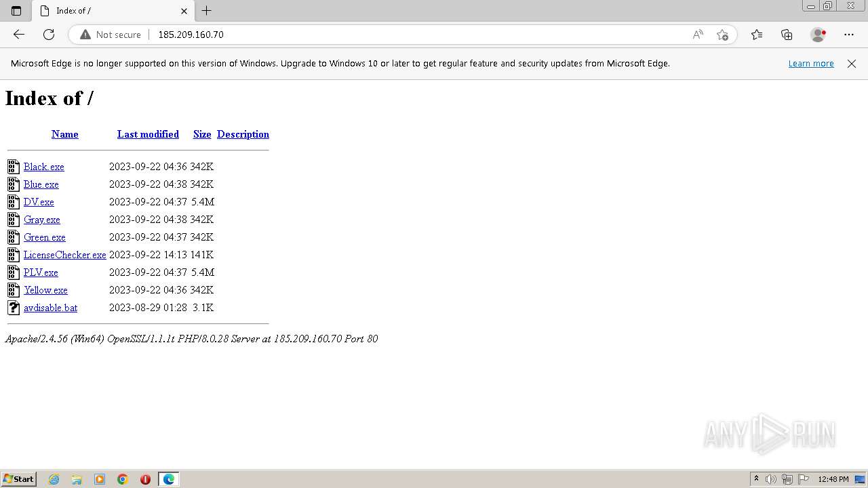This screenshot has height=488, width=868.
Task: Download the LicenseChecker.exe link
Action: [x=65, y=255]
